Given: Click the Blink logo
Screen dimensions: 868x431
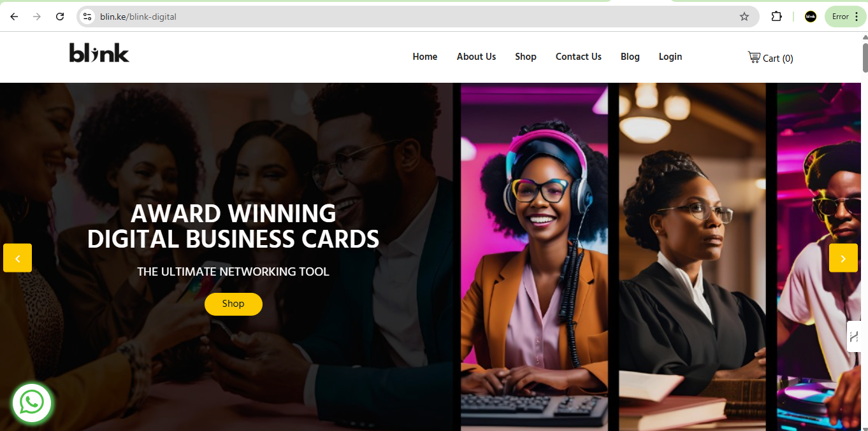Looking at the screenshot, I should click(99, 53).
